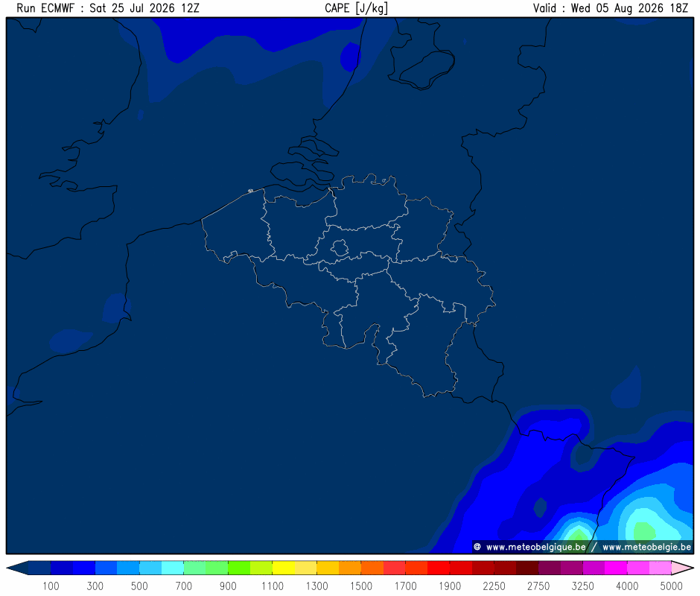Click the small Brussels region outline on map
700x596 pixels.
[340, 247]
